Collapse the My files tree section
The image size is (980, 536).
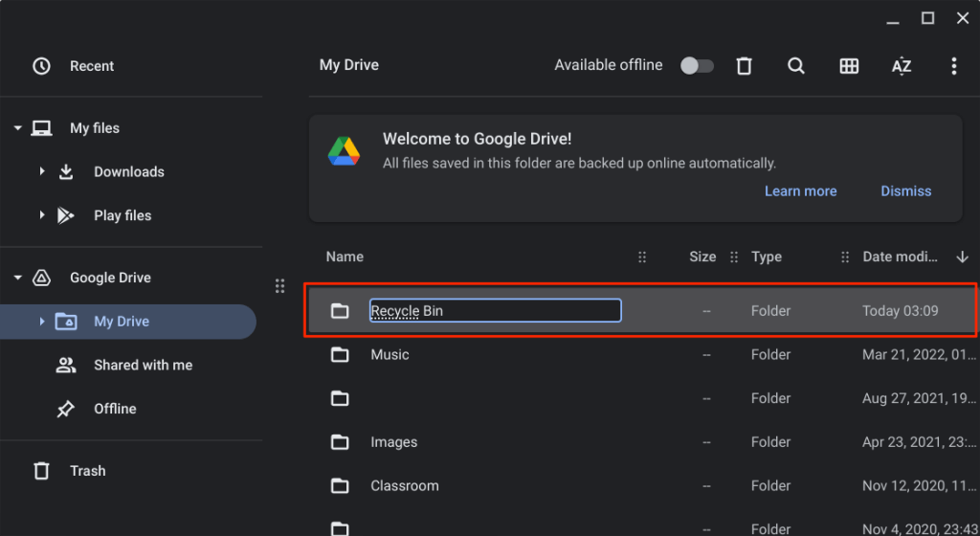[17, 128]
